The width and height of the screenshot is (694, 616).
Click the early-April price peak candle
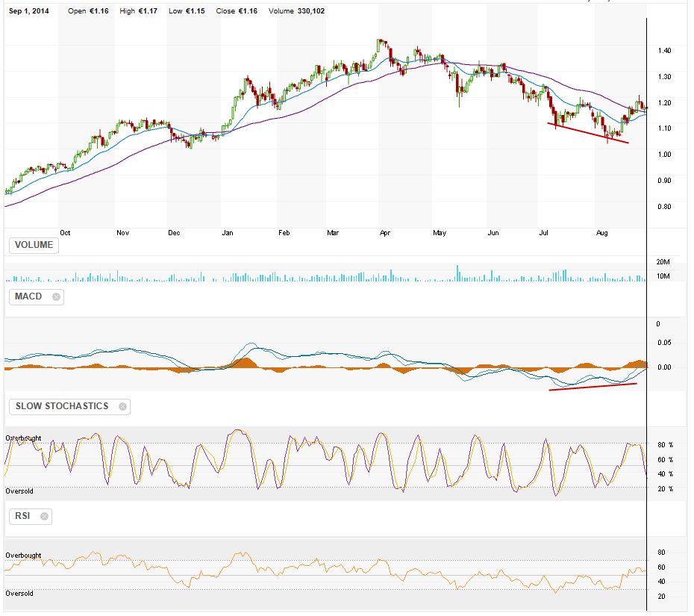click(380, 46)
